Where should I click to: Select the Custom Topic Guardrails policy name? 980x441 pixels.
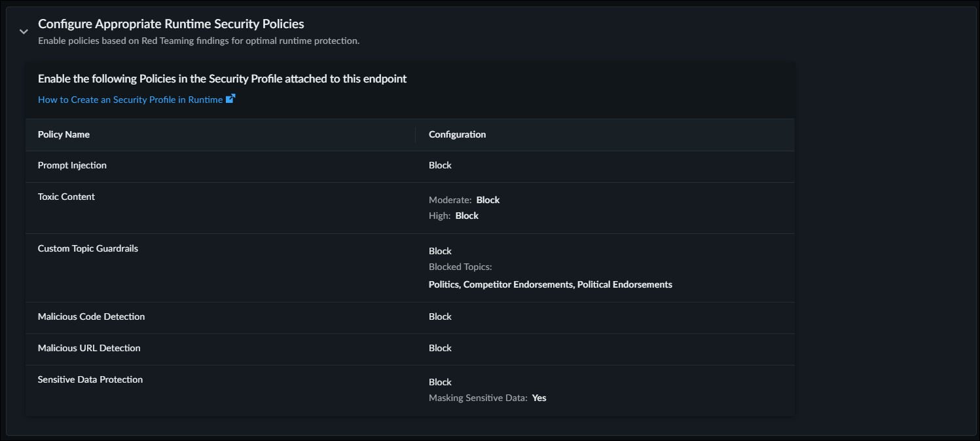(x=88, y=248)
